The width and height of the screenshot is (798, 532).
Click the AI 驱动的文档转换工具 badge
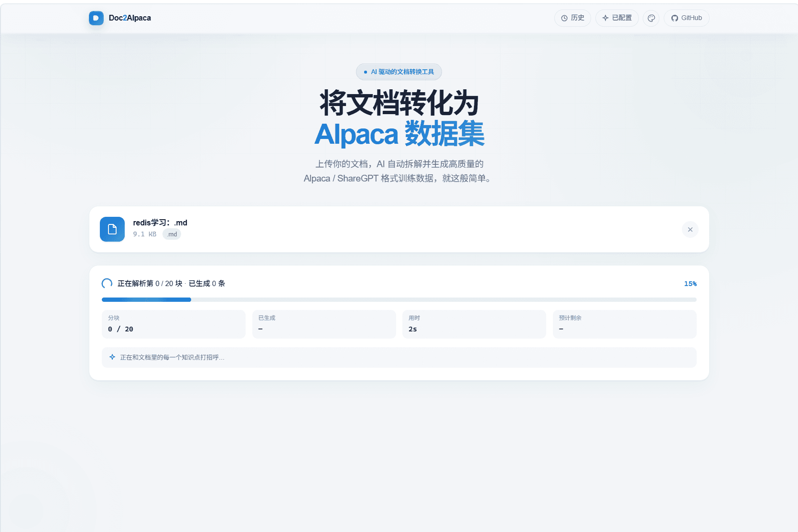(x=399, y=72)
